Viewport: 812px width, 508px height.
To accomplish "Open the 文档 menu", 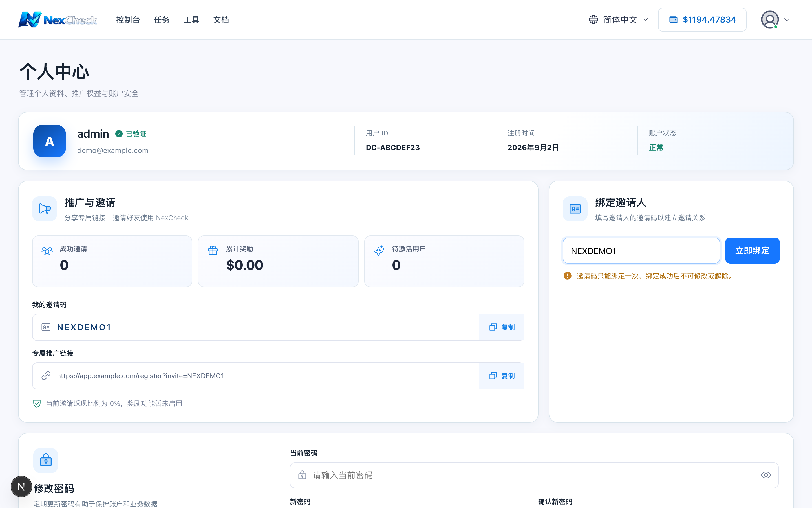I will 221,20.
